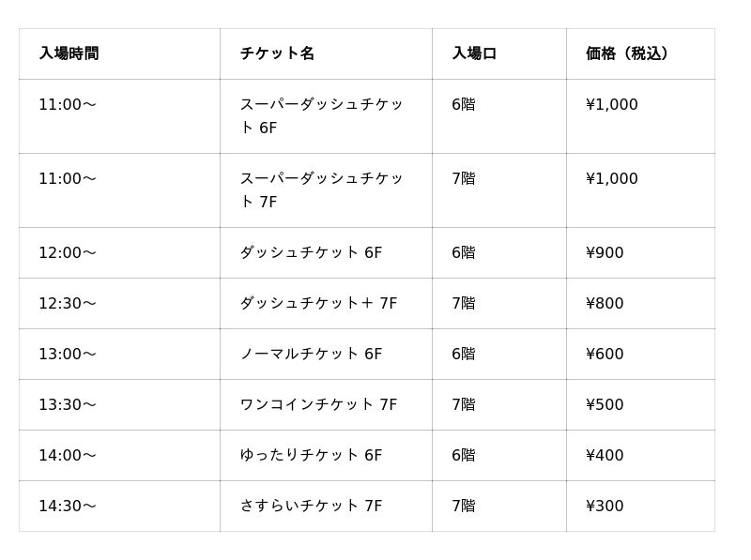This screenshot has width=751, height=560.
Task: Click the ダッシュチケット 6F cell
Action: [x=311, y=252]
